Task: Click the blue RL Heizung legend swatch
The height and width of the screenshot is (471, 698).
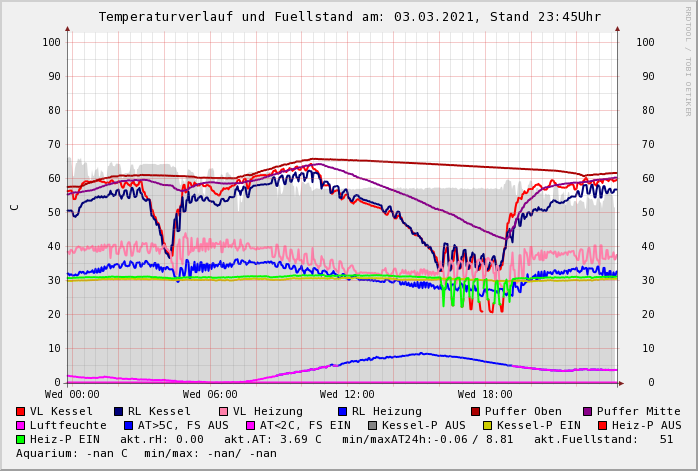Action: pyautogui.click(x=341, y=411)
